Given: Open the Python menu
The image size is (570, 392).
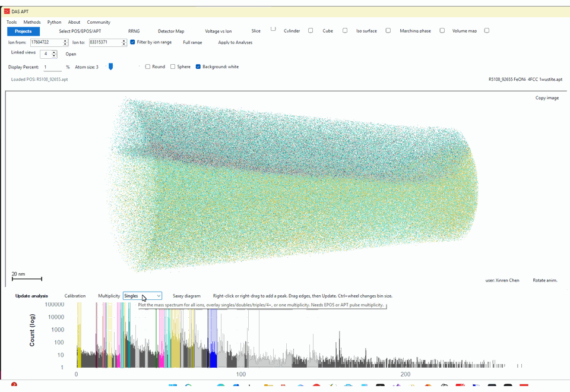Looking at the screenshot, I should pos(54,22).
